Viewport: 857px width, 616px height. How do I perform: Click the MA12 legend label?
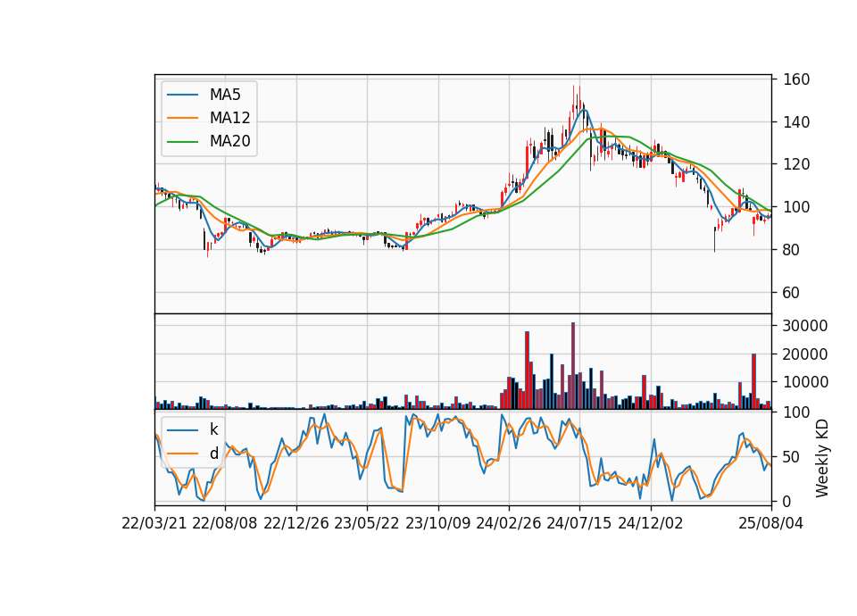tap(229, 118)
